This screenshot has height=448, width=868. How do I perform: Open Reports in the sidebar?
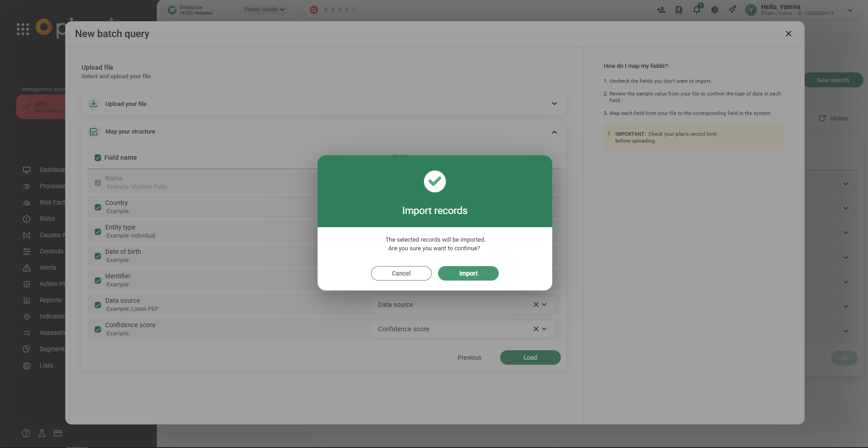pyautogui.click(x=50, y=300)
